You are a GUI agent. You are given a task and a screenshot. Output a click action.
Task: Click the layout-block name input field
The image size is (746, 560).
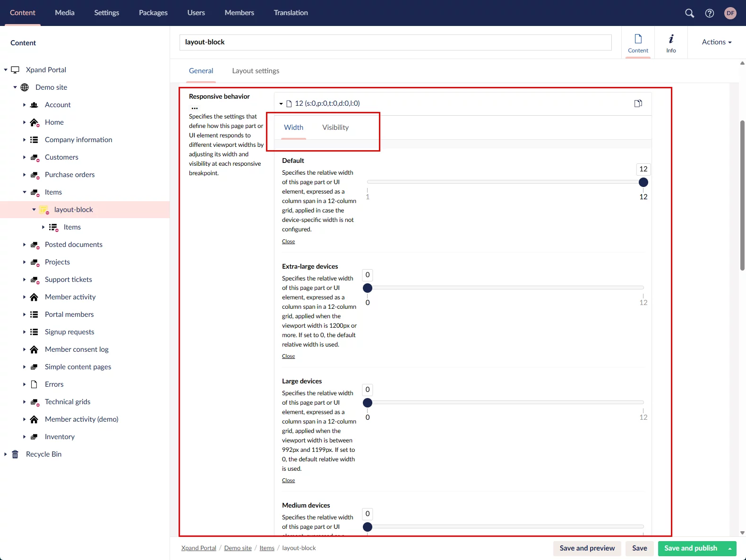pyautogui.click(x=395, y=42)
